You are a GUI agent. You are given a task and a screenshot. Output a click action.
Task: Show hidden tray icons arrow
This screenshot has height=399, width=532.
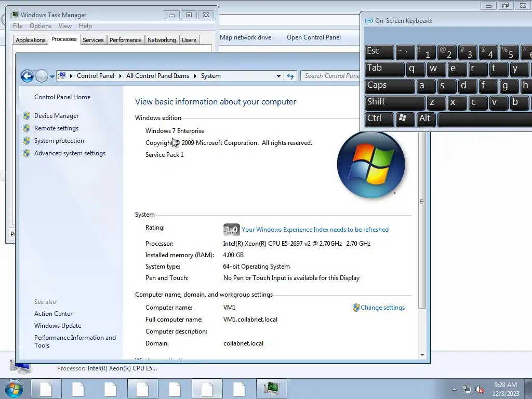pos(454,389)
